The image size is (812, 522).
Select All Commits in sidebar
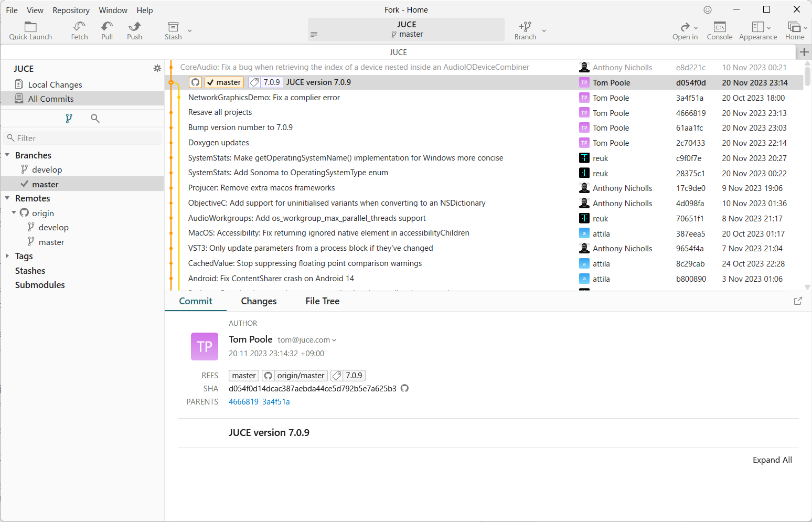click(82, 99)
